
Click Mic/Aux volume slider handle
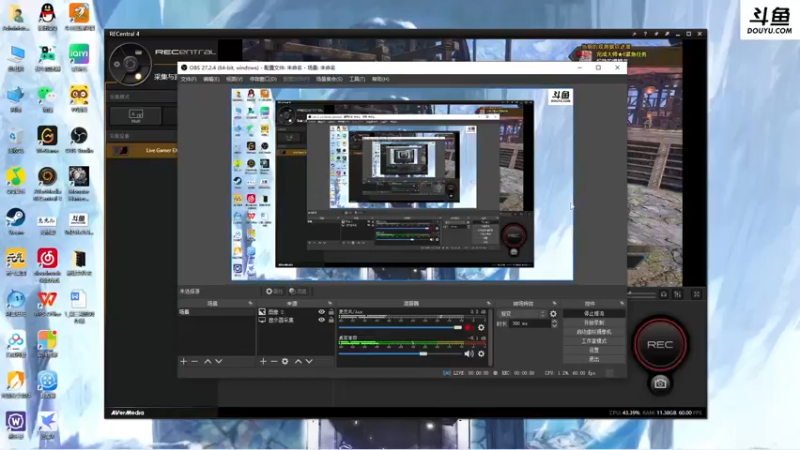(458, 328)
